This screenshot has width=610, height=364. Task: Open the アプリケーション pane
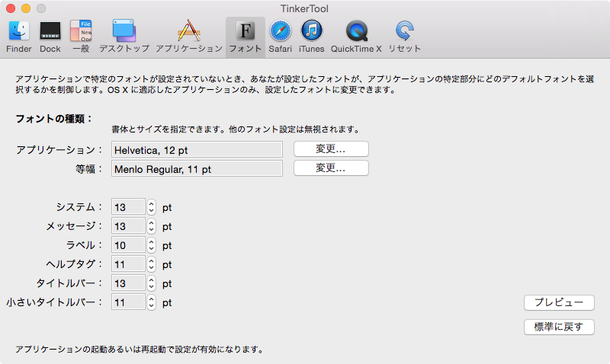click(189, 37)
